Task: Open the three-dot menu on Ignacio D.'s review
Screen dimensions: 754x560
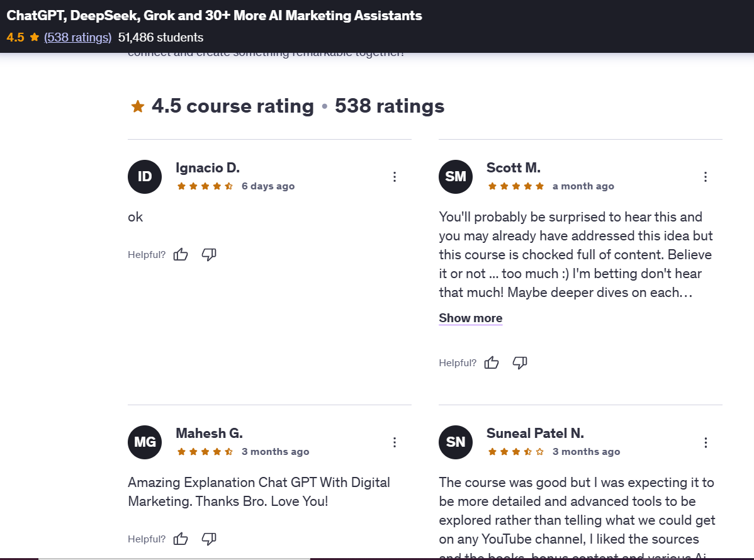Action: click(x=395, y=177)
